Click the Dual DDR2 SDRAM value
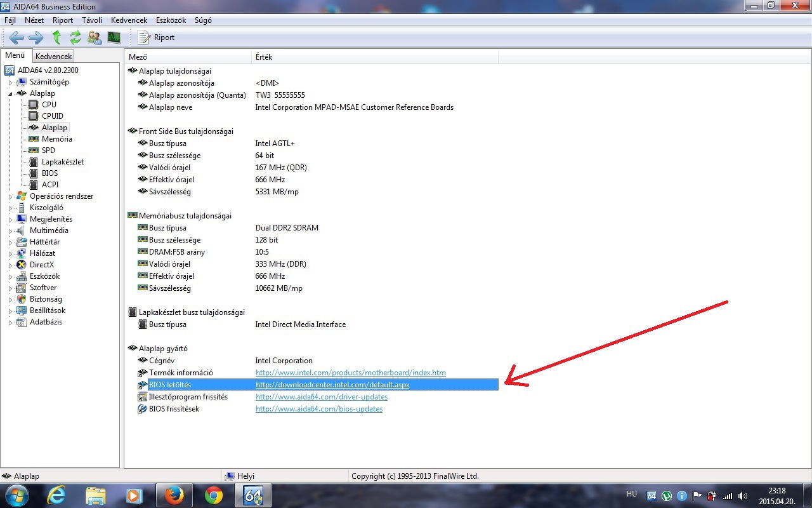The height and width of the screenshot is (508, 812). (287, 228)
